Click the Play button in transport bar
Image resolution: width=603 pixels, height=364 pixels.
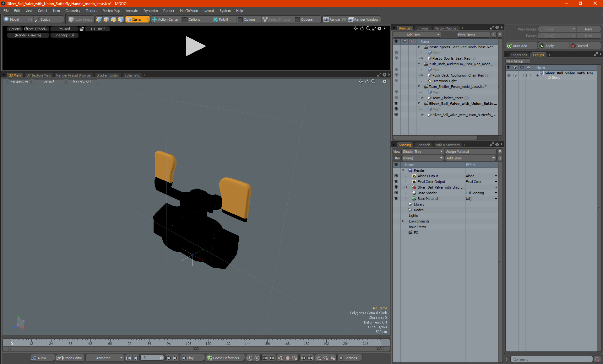[192, 358]
